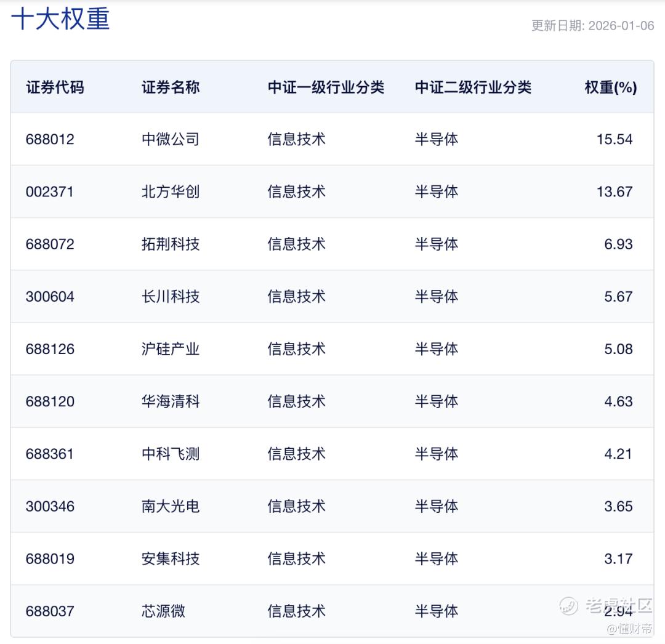Click 半导体 in the 南大光电 row
The width and height of the screenshot is (665, 644).
437,506
